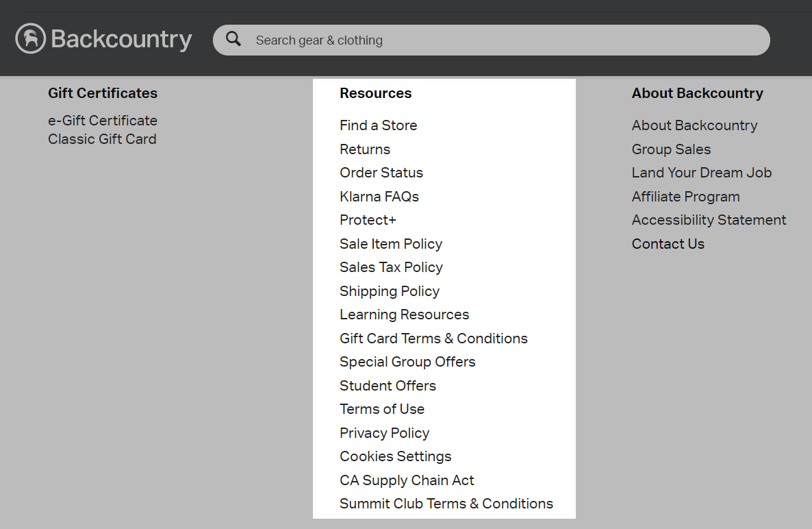Open Learning Resources link
Screen dimensions: 812x529
404,315
